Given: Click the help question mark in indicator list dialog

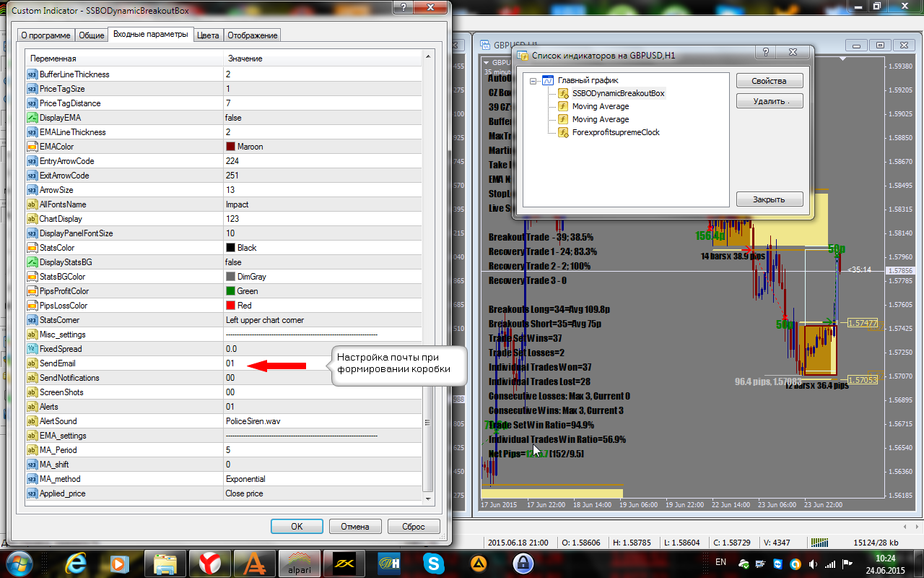Looking at the screenshot, I should [x=765, y=53].
